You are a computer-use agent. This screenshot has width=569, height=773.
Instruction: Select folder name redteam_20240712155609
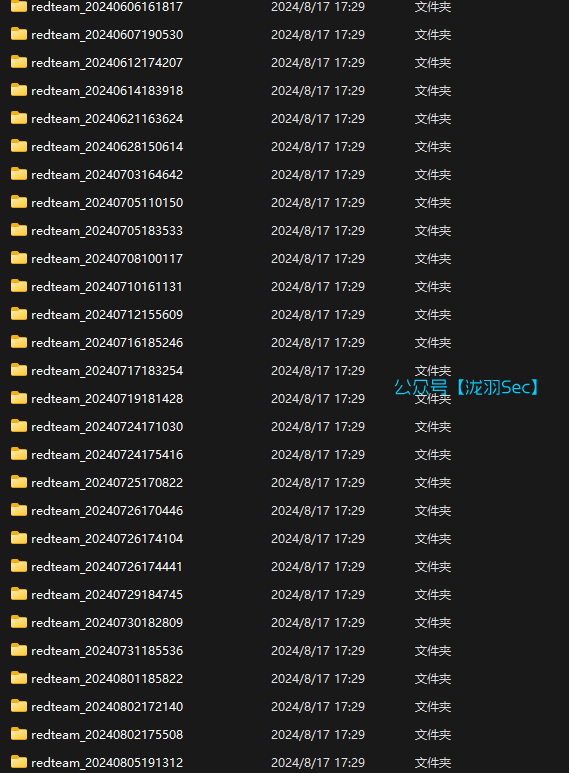[x=107, y=315]
